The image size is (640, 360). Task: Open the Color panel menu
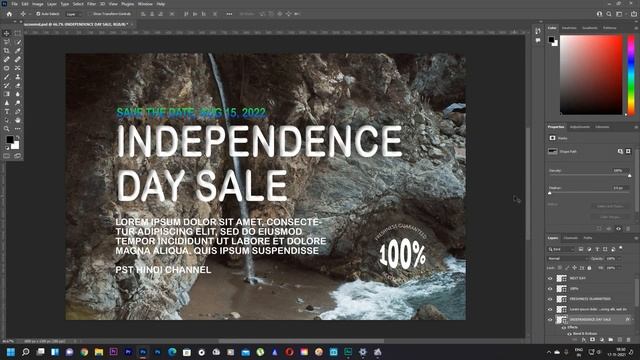(636, 28)
